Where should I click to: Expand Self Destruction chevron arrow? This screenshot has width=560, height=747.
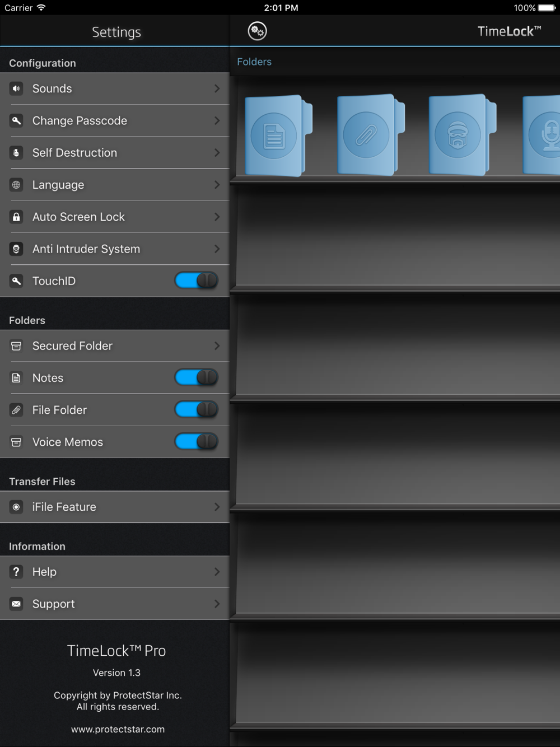(217, 152)
